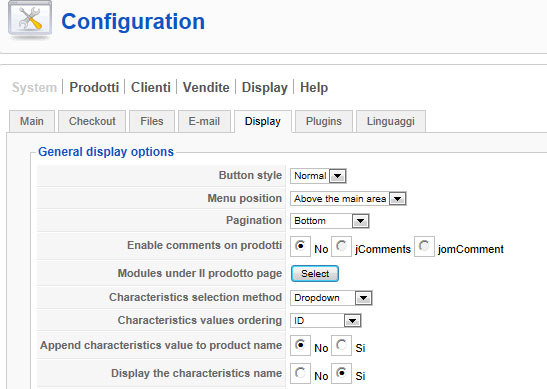Click the Configuration wrench and screwdriver icon
547x389 pixels.
pyautogui.click(x=30, y=20)
